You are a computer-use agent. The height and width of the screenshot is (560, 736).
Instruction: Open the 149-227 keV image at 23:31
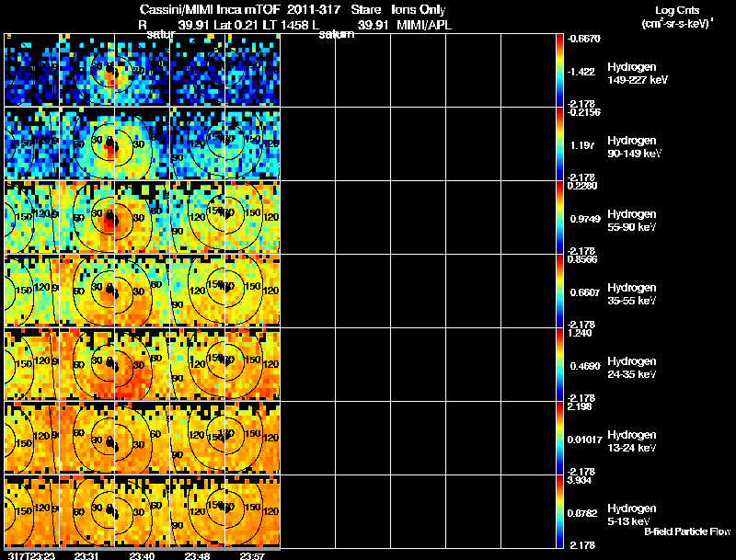86,70
